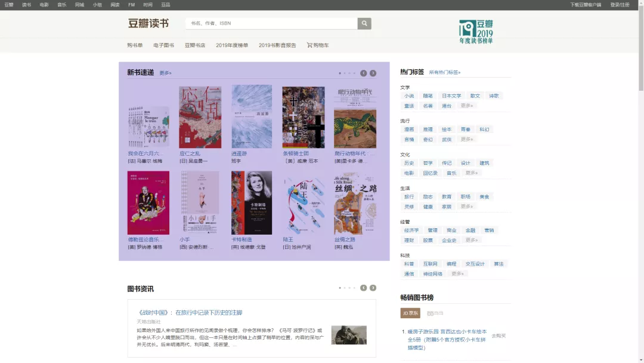Open 电子图书 navigation link
The height and width of the screenshot is (363, 644).
tap(163, 45)
